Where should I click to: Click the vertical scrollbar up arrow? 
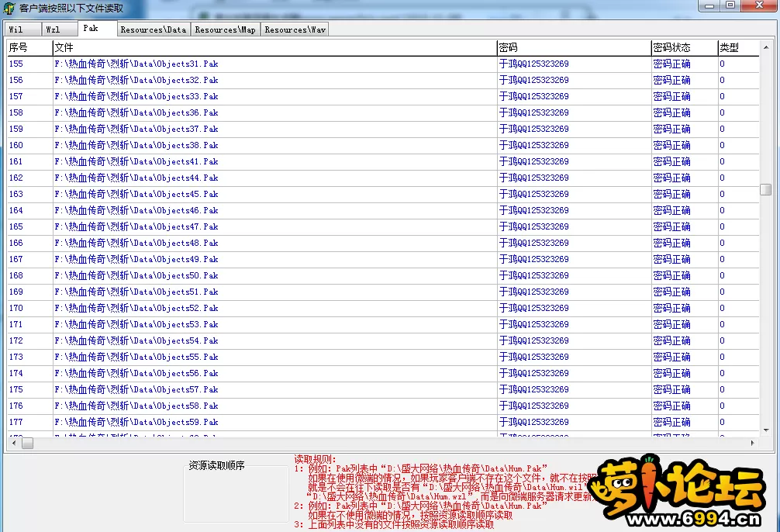click(765, 47)
